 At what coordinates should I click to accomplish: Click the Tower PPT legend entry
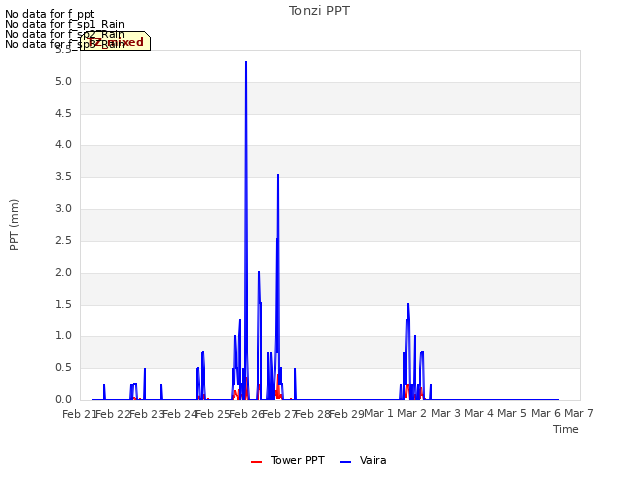point(288,460)
